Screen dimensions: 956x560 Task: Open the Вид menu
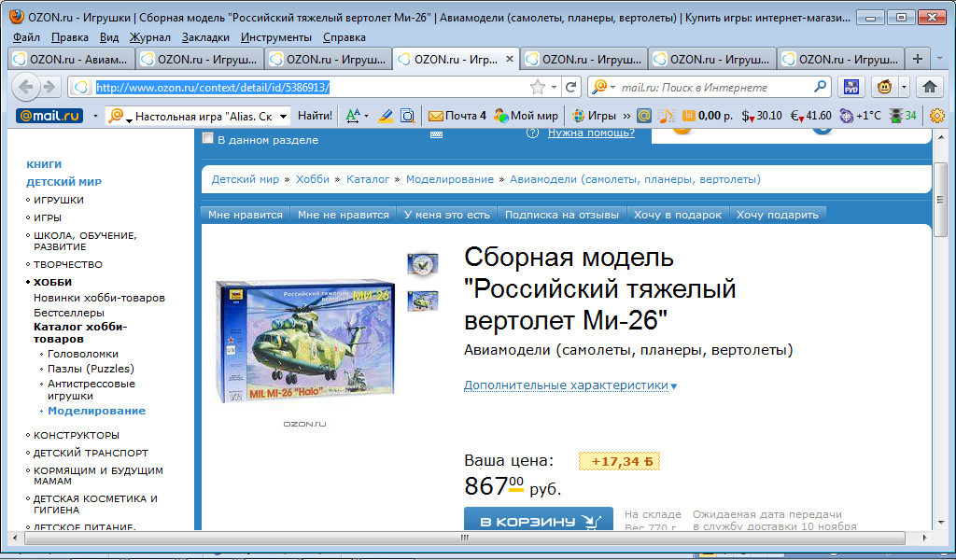(x=109, y=37)
